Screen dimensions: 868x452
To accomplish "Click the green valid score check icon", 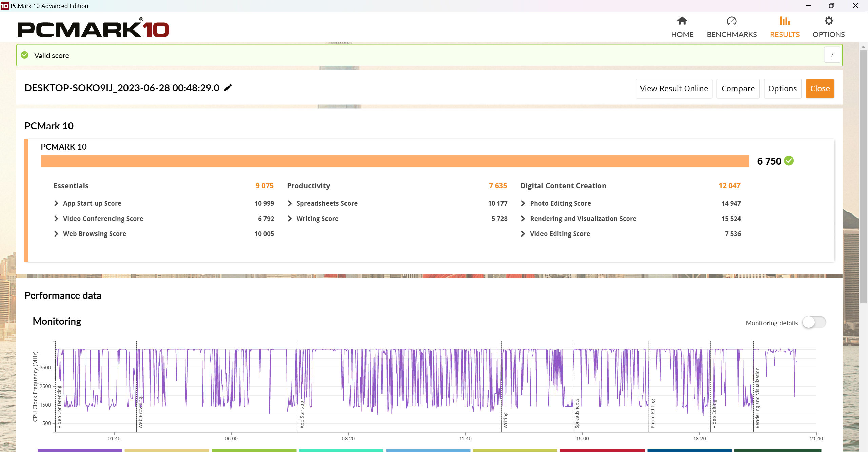I will (x=25, y=55).
